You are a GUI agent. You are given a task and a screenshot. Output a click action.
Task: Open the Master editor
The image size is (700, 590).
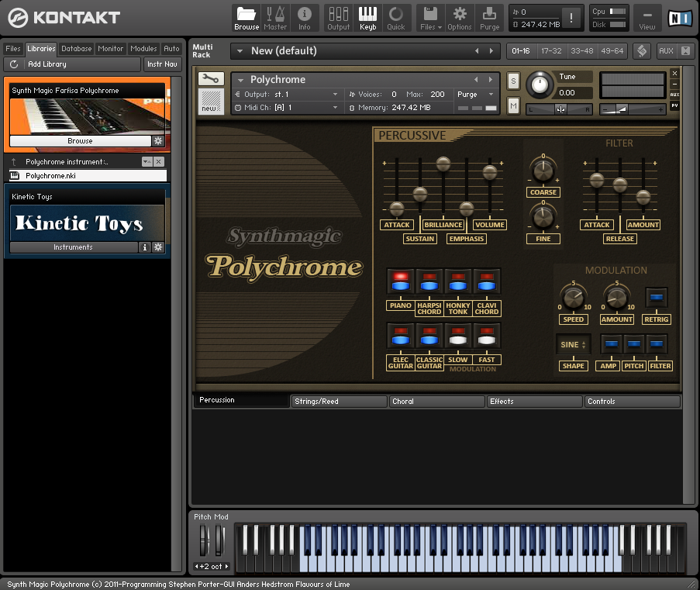pos(275,19)
